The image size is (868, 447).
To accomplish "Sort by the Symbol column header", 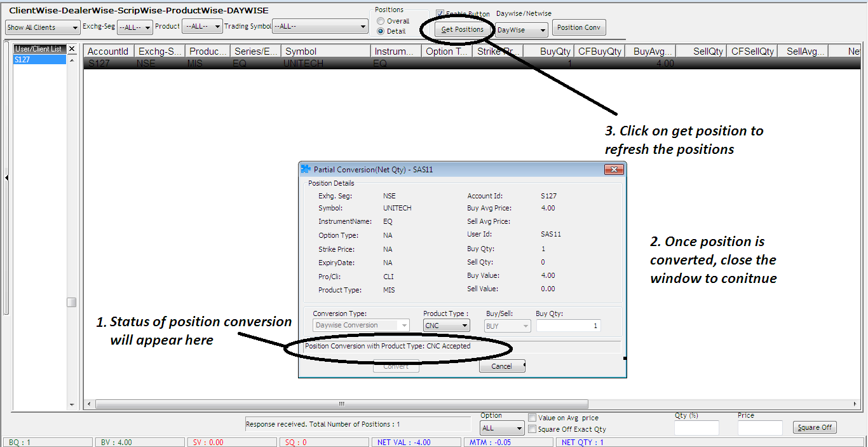I will [x=325, y=52].
